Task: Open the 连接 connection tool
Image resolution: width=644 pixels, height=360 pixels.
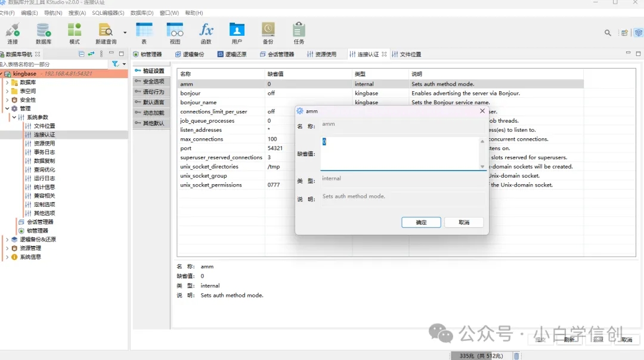Action: point(13,33)
